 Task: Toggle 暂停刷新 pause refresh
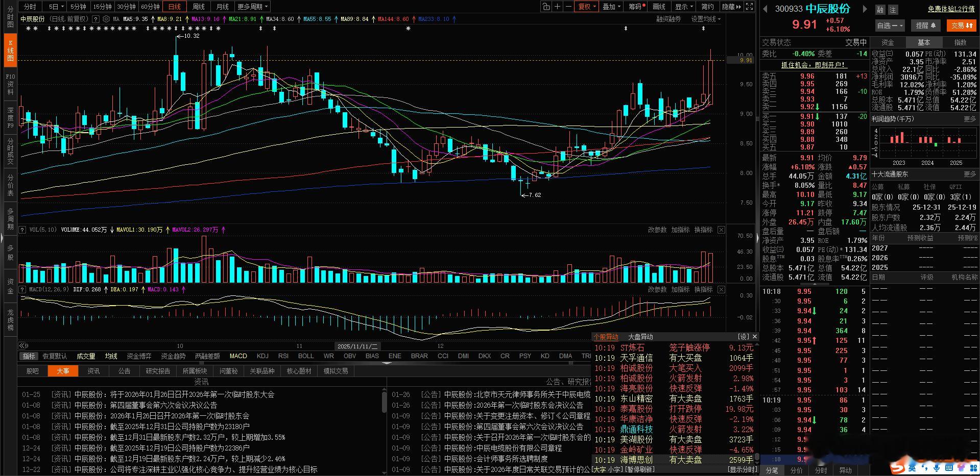coord(640,469)
